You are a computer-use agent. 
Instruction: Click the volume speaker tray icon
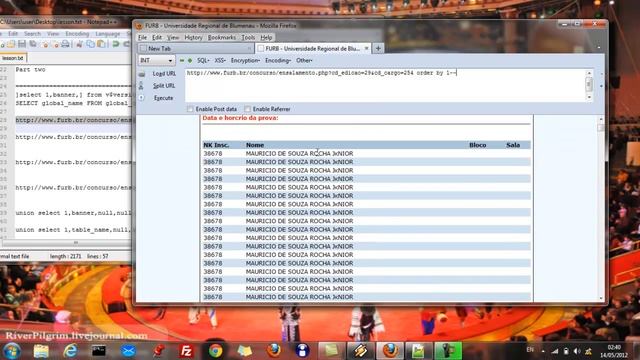[577, 351]
